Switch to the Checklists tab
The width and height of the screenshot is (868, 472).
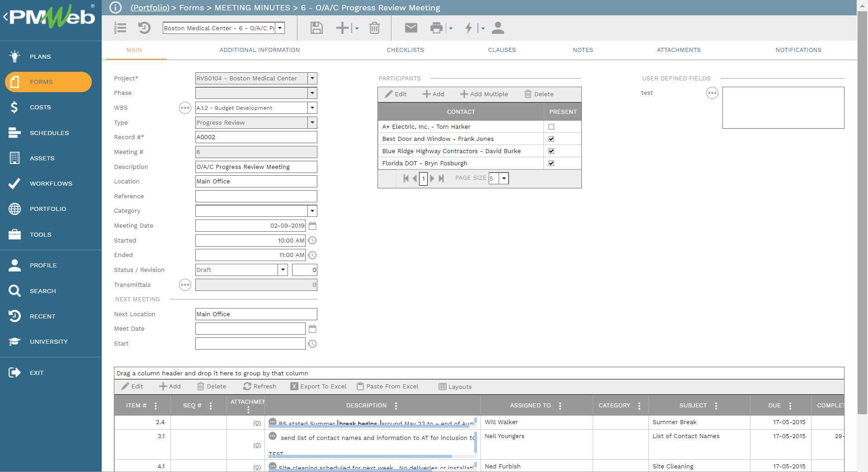406,50
